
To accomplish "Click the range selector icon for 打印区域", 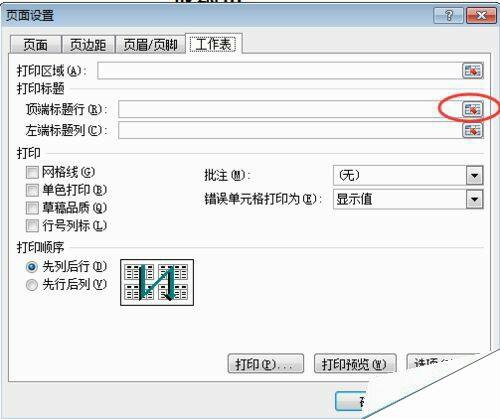I will (472, 71).
